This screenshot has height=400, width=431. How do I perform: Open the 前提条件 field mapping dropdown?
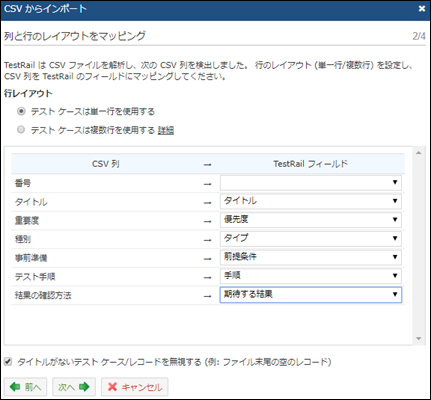pos(311,257)
